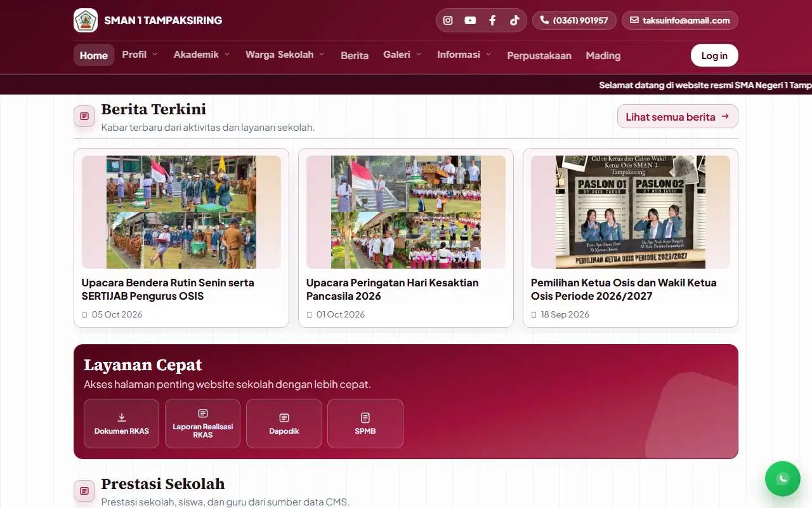Image resolution: width=812 pixels, height=508 pixels.
Task: Click the Berita Terkini section icon
Action: click(x=84, y=116)
